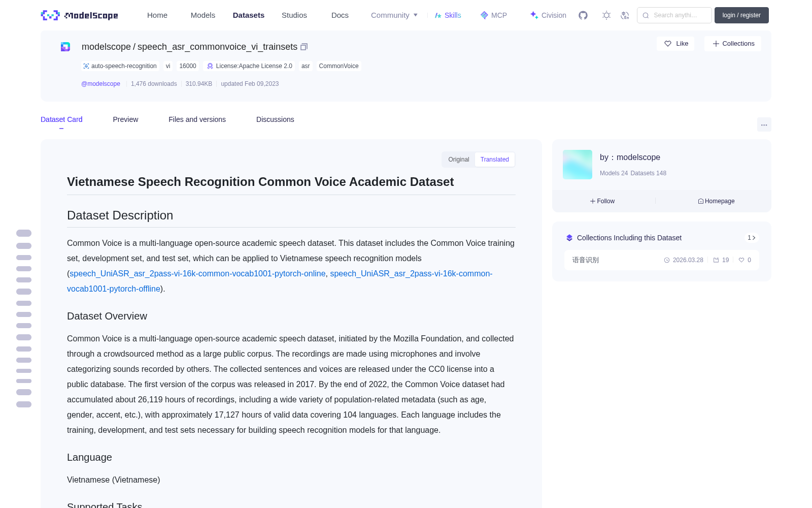Open the Datasets section

pos(249,15)
